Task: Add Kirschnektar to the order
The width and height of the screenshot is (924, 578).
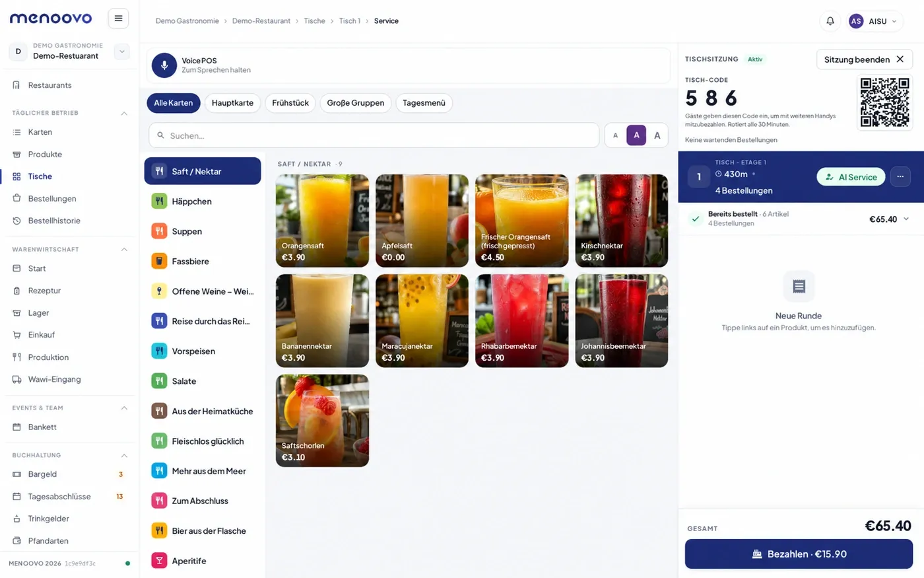Action: (622, 221)
